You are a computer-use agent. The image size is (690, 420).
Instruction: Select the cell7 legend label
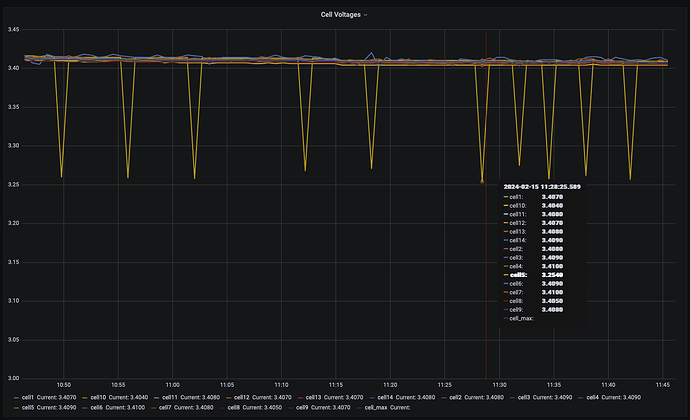pyautogui.click(x=165, y=408)
